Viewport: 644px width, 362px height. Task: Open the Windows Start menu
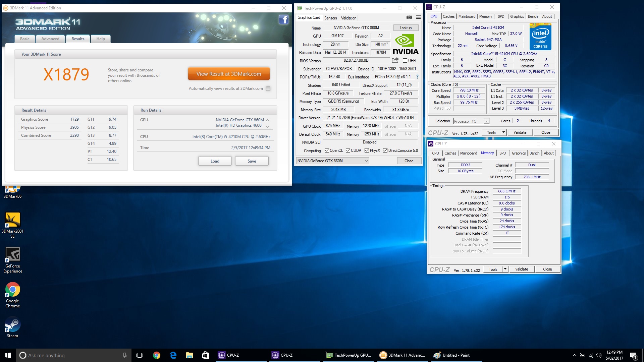pyautogui.click(x=8, y=355)
